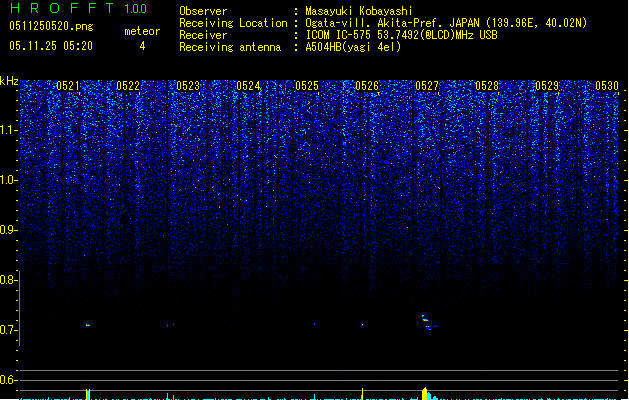This screenshot has height=400, width=629.
Task: Click the 0.7 kHz axis label
Action: tap(9, 330)
